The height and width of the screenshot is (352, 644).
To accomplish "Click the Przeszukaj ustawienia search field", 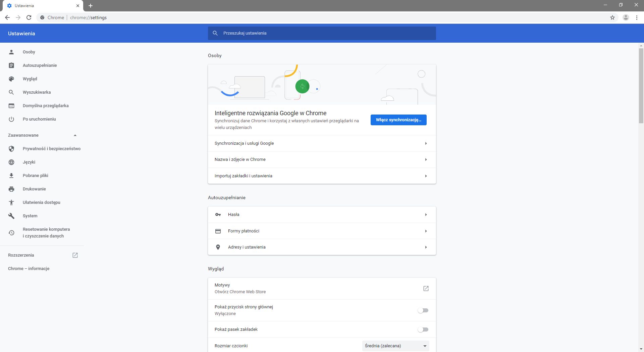I will pos(322,33).
